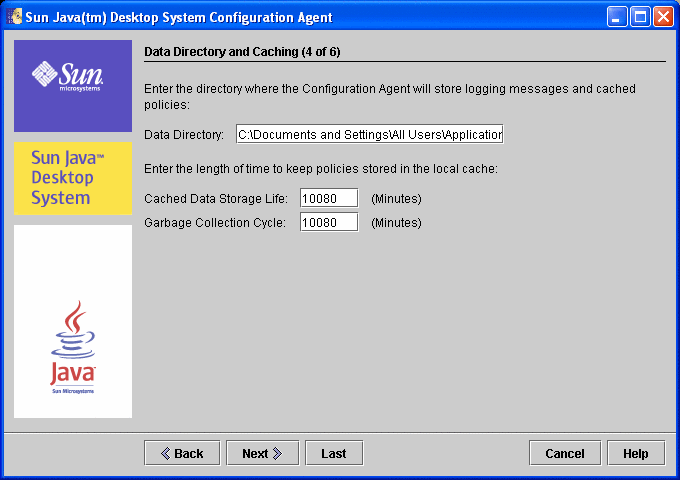This screenshot has width=680, height=480.
Task: Click the 'Enter the length of time' instruction text
Action: pyautogui.click(x=321, y=169)
